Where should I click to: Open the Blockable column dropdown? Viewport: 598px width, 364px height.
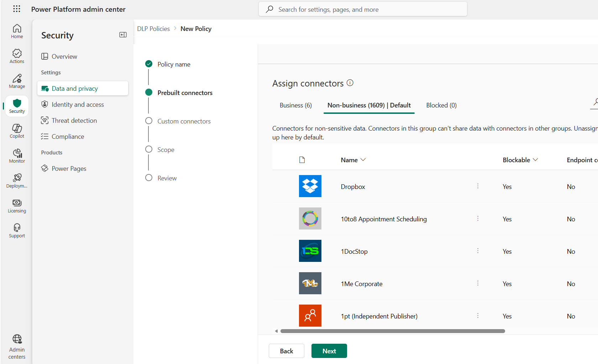535,160
